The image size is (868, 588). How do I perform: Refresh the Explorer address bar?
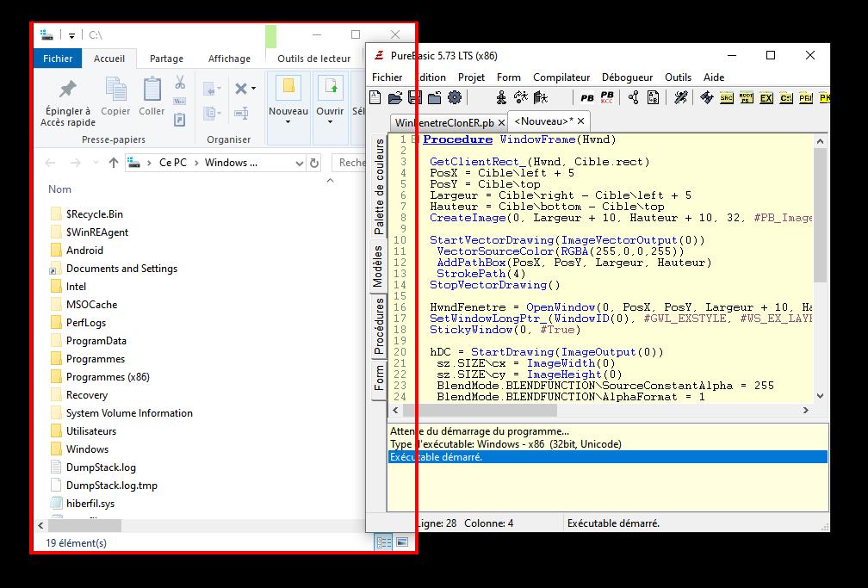314,163
